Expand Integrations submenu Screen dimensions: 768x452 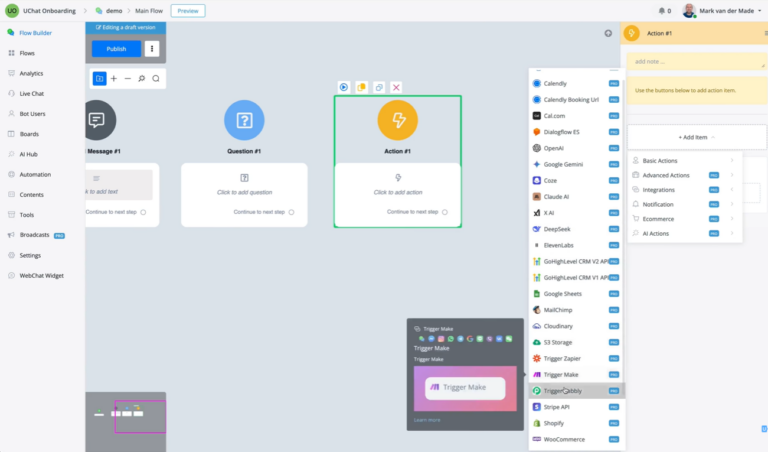click(x=685, y=190)
